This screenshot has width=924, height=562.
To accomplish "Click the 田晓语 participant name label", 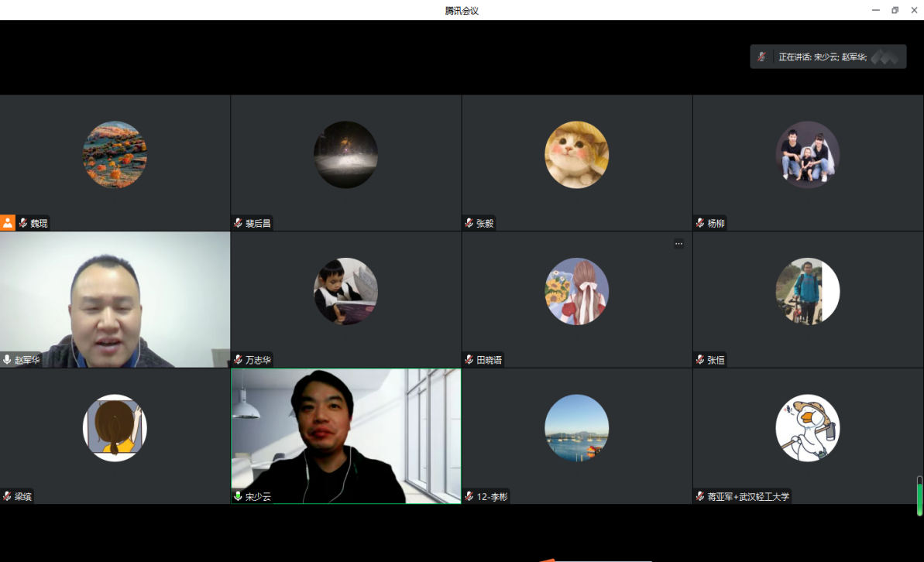I will point(489,360).
